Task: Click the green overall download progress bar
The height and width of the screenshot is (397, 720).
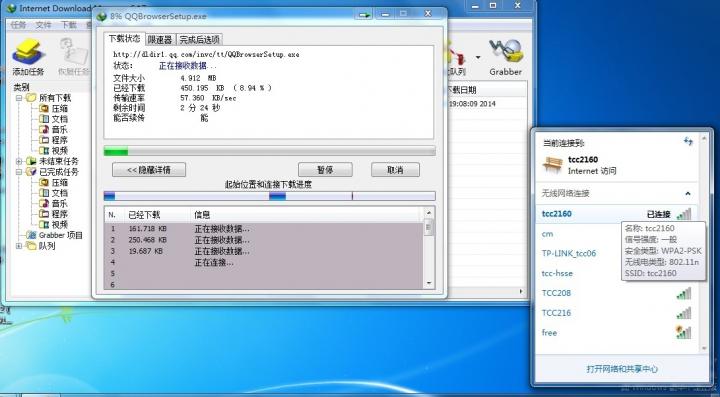Action: click(270, 151)
